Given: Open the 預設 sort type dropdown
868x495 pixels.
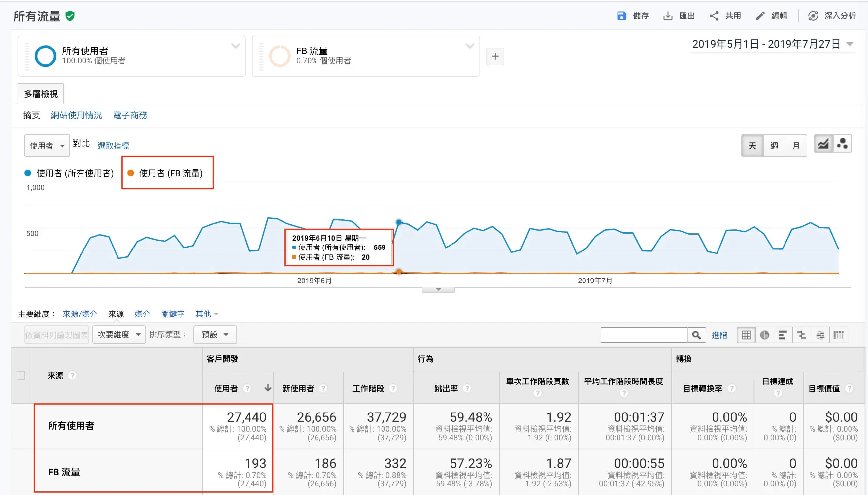Looking at the screenshot, I should click(x=215, y=335).
